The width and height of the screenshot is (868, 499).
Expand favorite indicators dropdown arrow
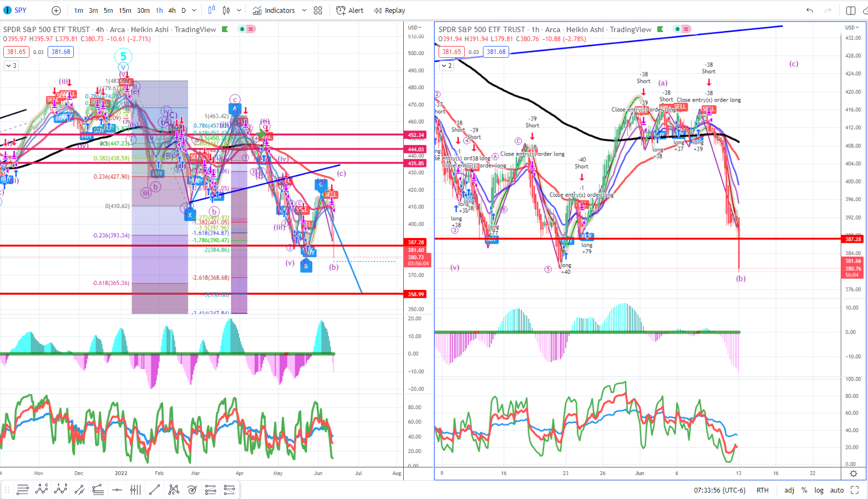tap(304, 10)
